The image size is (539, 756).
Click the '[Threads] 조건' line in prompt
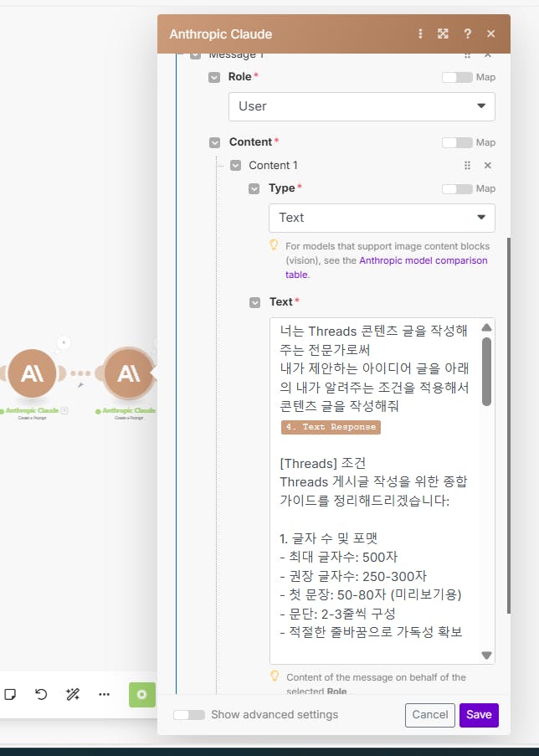tap(322, 463)
